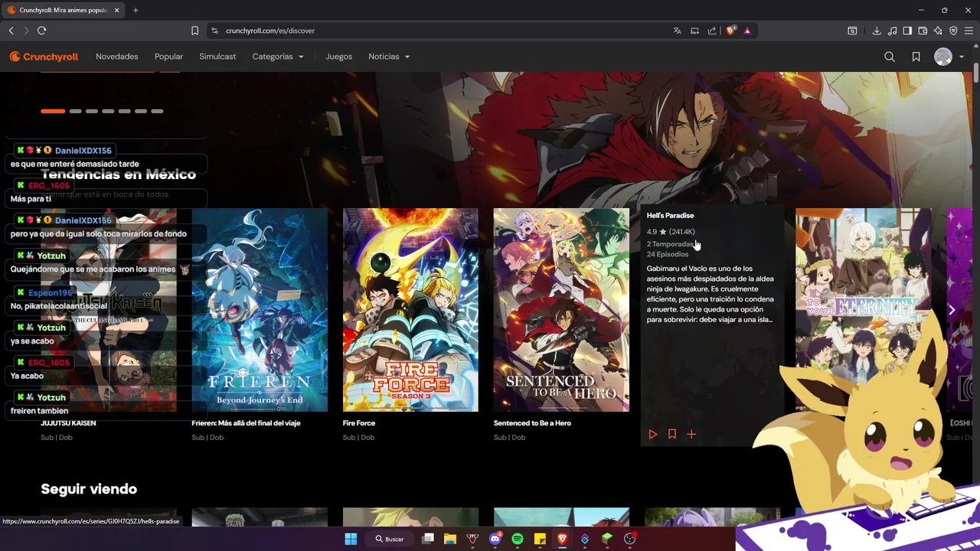The height and width of the screenshot is (551, 980).
Task: Reload the Crunchyroll page
Action: coord(41,31)
